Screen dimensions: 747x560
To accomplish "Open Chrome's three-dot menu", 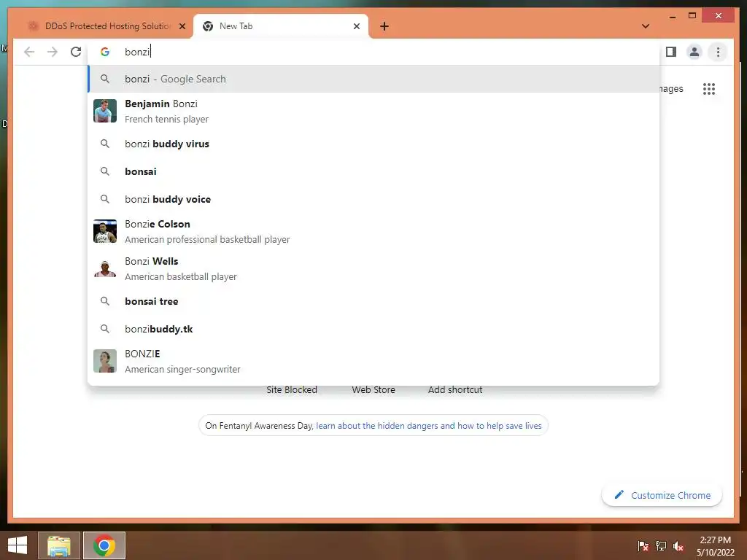I will tap(718, 52).
